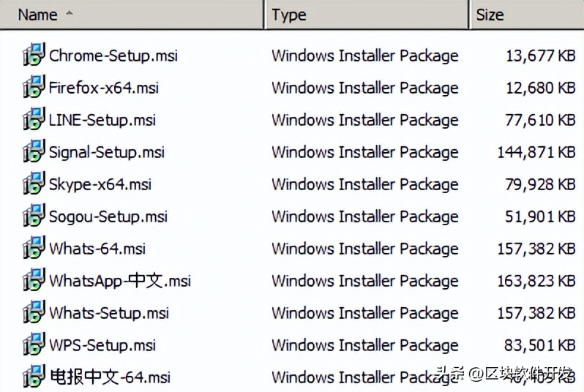Click the Whats-64.msi installer icon
Screen dimensions: 584x392
[34, 248]
